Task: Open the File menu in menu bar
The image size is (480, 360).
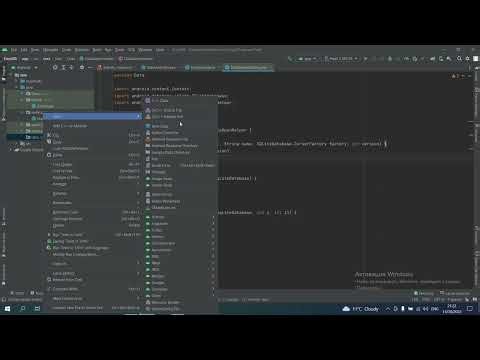Action: click(x=14, y=50)
